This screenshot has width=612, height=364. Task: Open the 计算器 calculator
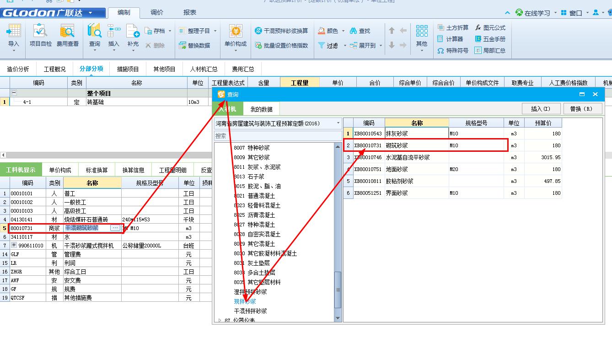(x=450, y=39)
